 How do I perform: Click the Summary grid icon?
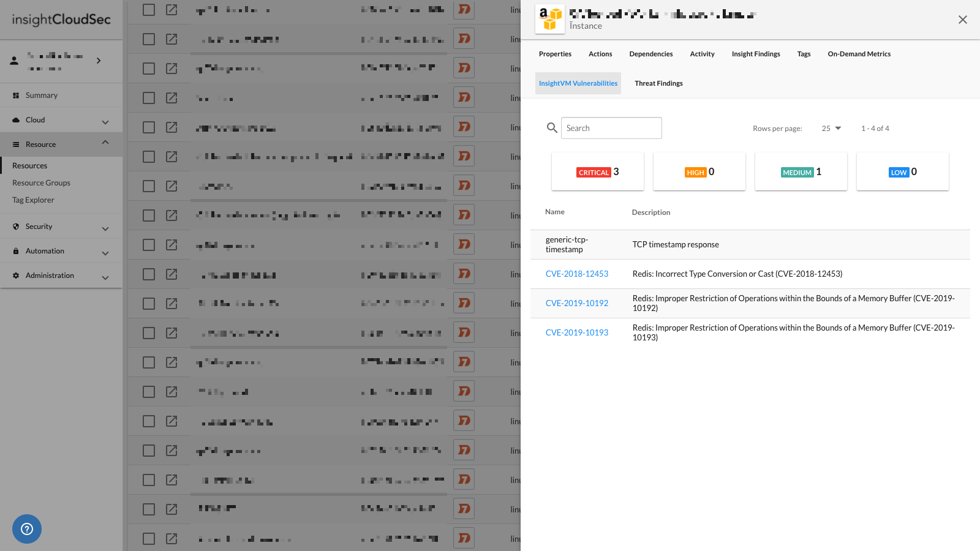click(16, 96)
